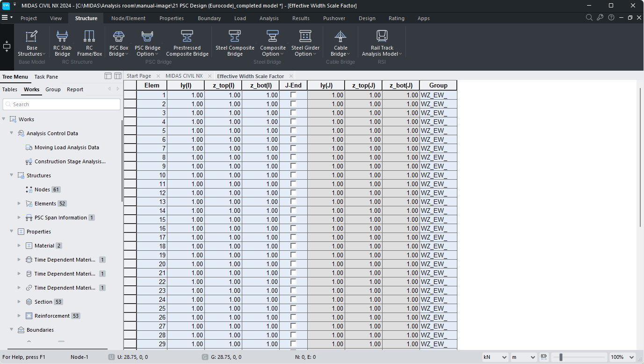Click the G coordinate icon in status bar
Viewport: 644px width, 364px height.
[x=205, y=357]
